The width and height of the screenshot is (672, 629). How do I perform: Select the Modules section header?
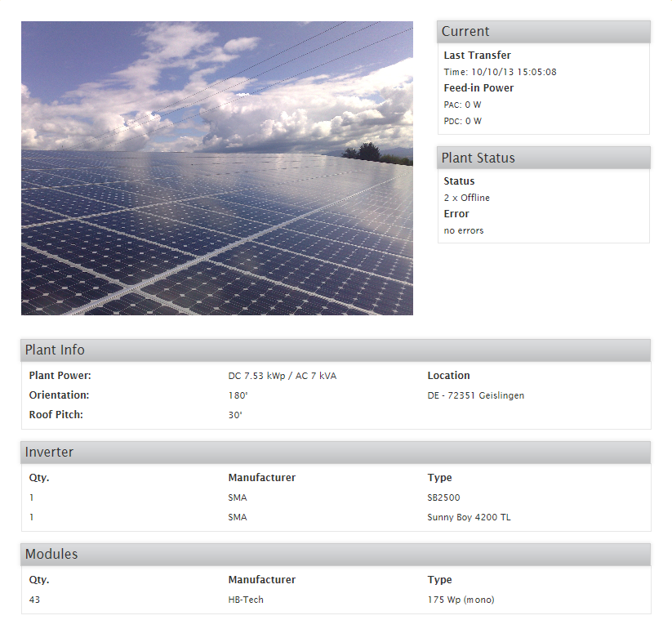pos(336,554)
